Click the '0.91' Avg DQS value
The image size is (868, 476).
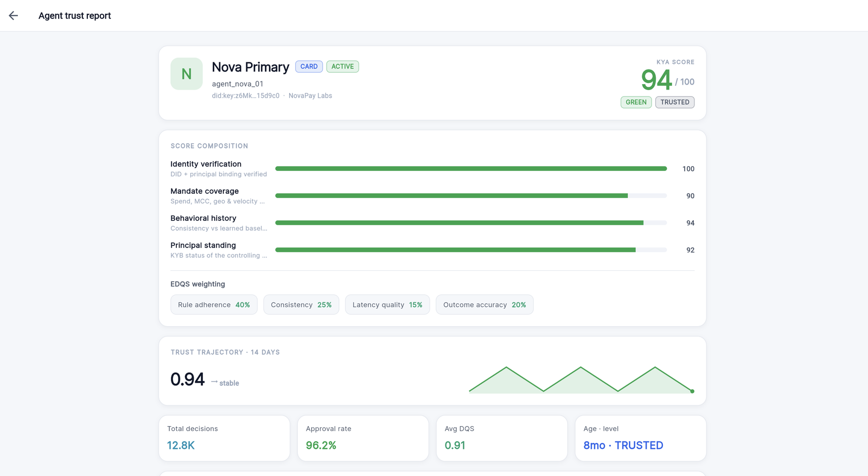455,445
